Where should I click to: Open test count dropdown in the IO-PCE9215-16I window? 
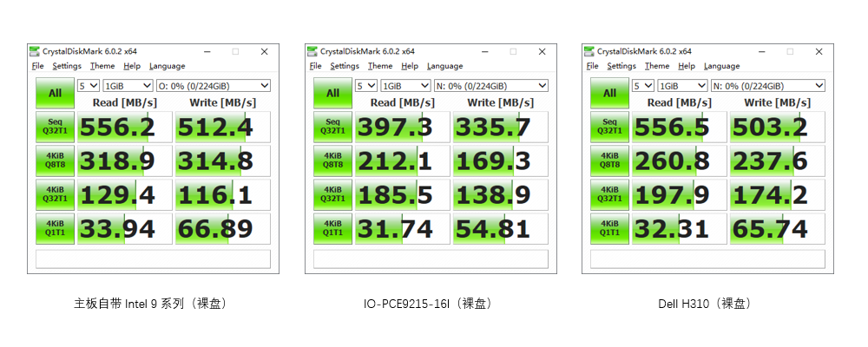[366, 86]
